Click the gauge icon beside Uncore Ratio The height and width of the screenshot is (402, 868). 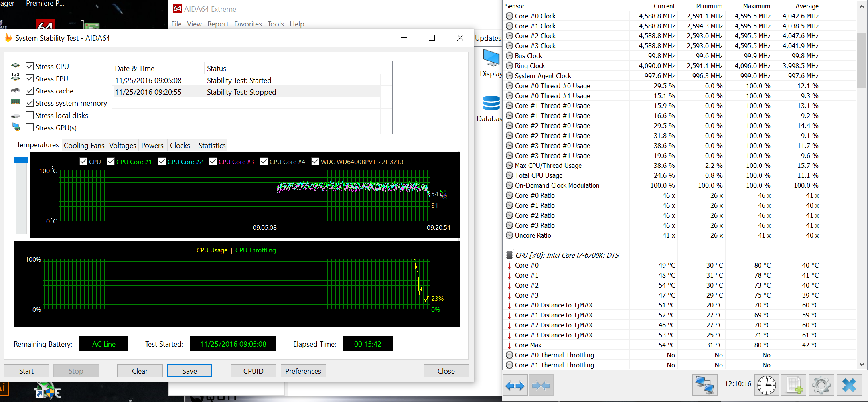tap(509, 235)
